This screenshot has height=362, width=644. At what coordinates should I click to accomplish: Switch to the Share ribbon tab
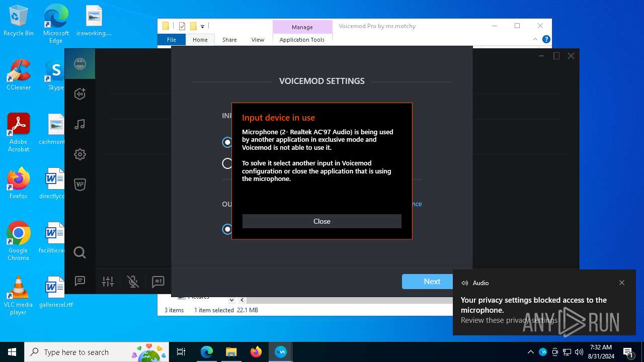click(x=229, y=40)
